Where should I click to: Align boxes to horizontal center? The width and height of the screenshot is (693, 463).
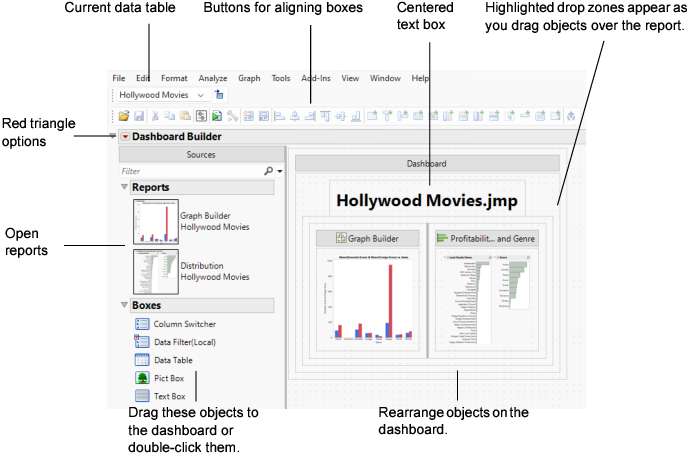click(x=295, y=116)
